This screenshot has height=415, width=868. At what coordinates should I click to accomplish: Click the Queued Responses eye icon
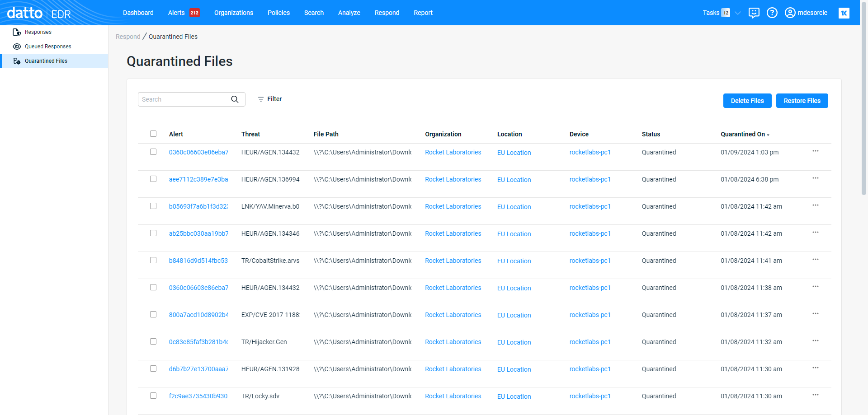click(17, 47)
